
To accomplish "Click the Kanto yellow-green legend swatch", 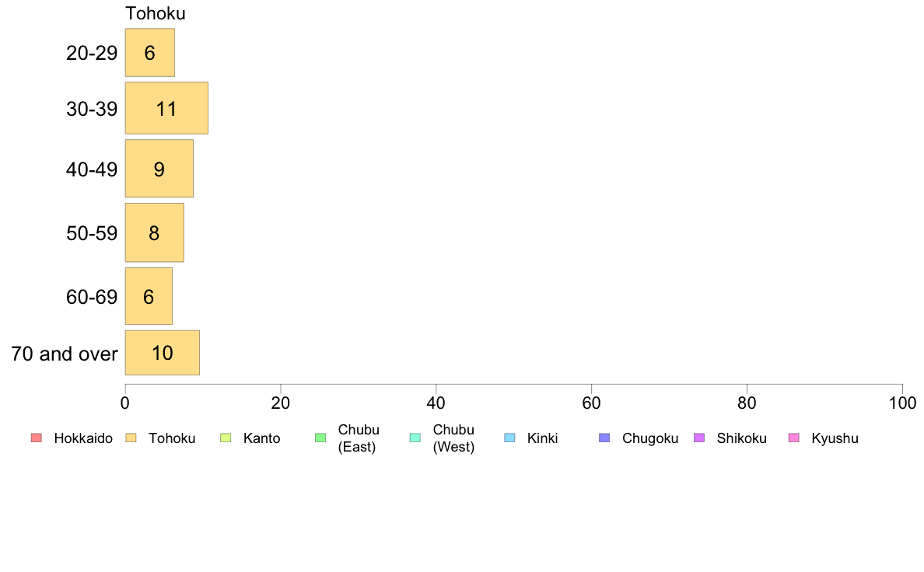I will click(x=226, y=438).
